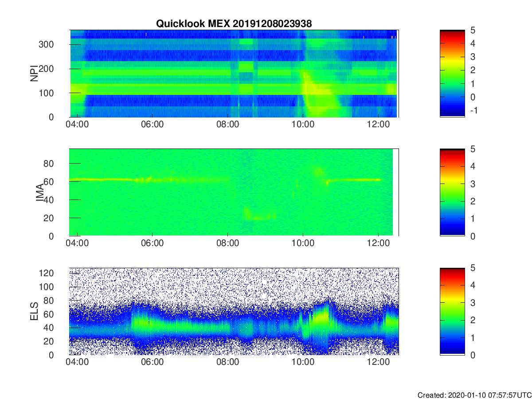The width and height of the screenshot is (532, 399).
Task: Click the ELS panel colorbar
Action: click(452, 311)
